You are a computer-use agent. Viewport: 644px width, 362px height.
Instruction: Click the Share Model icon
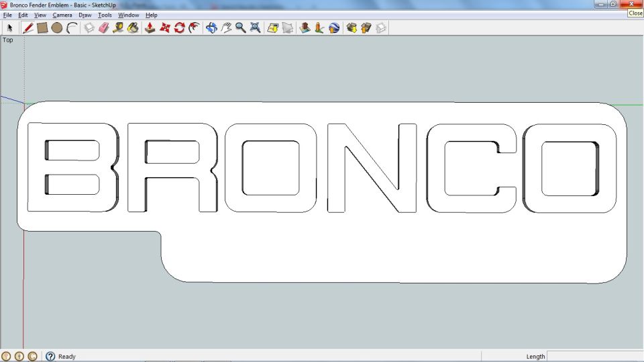click(366, 28)
